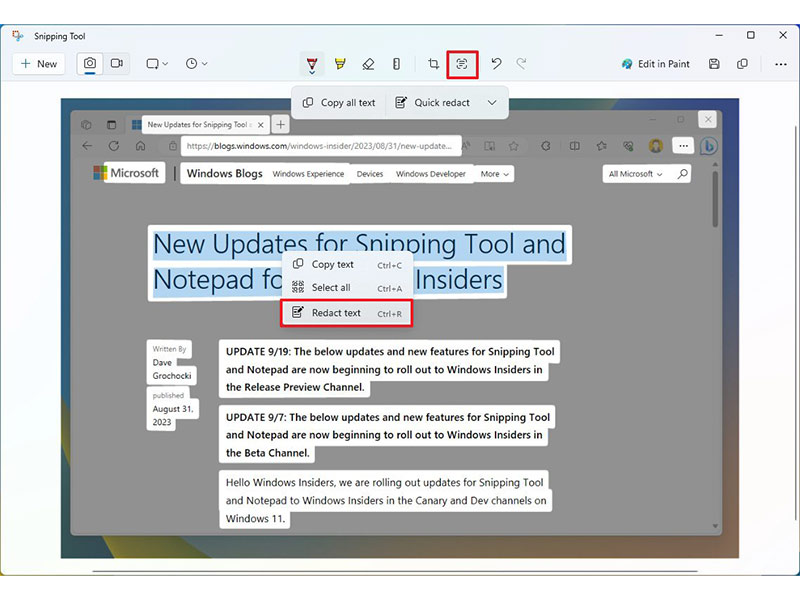Viewport: 800px width, 600px height.
Task: Open Devices nav item
Action: [x=370, y=174]
